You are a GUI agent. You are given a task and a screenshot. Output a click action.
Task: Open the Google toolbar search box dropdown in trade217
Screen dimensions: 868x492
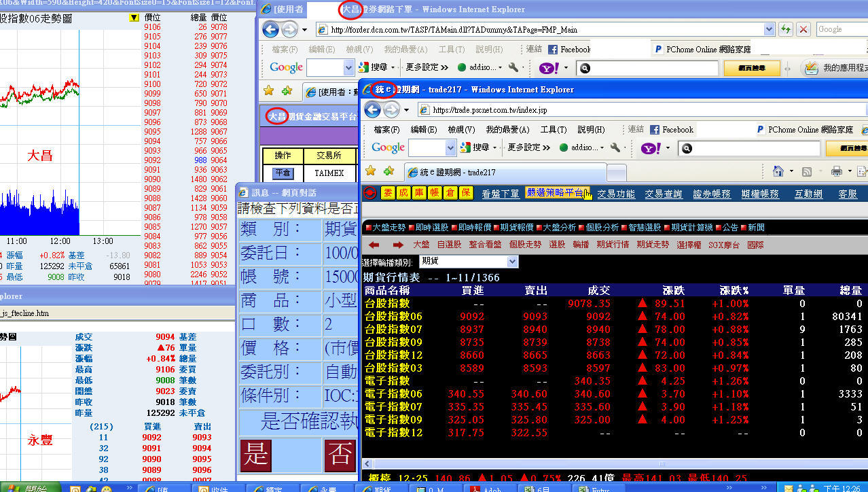(x=450, y=147)
